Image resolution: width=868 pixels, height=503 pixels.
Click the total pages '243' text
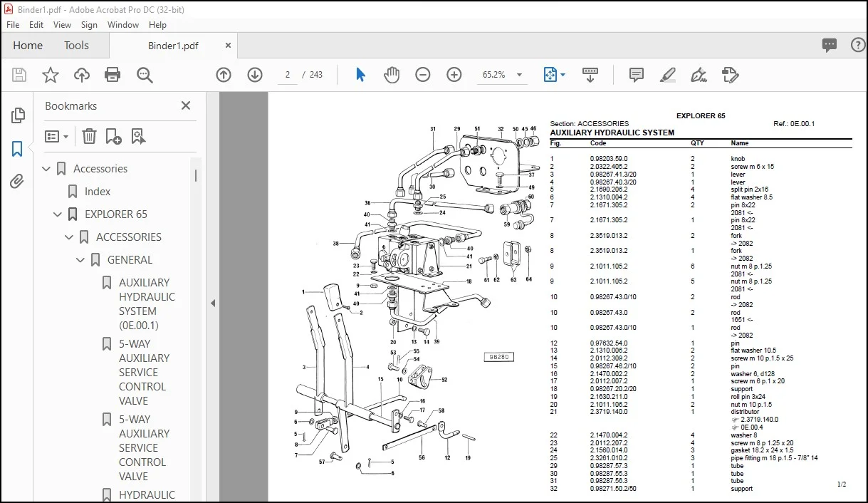pyautogui.click(x=316, y=75)
